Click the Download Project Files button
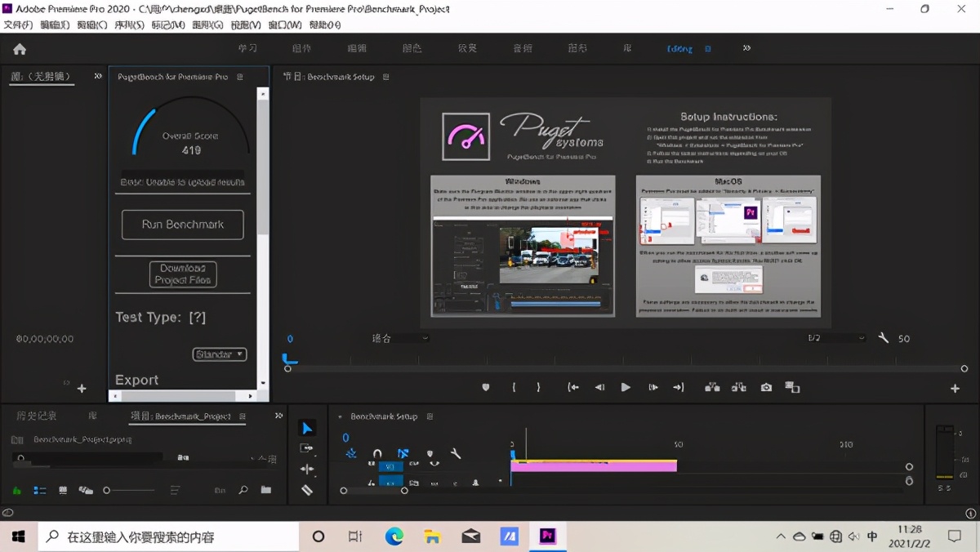Viewport: 980px width, 552px height. pyautogui.click(x=182, y=274)
